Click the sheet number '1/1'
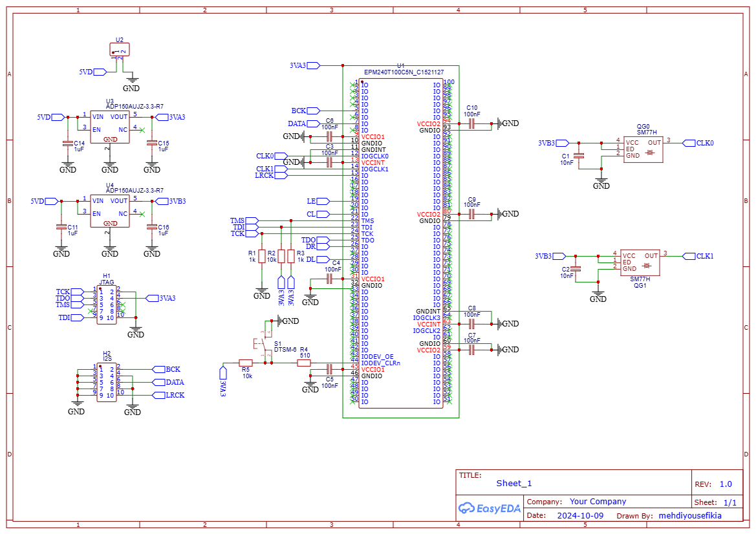Viewport: 756px width, 534px height. coord(730,503)
